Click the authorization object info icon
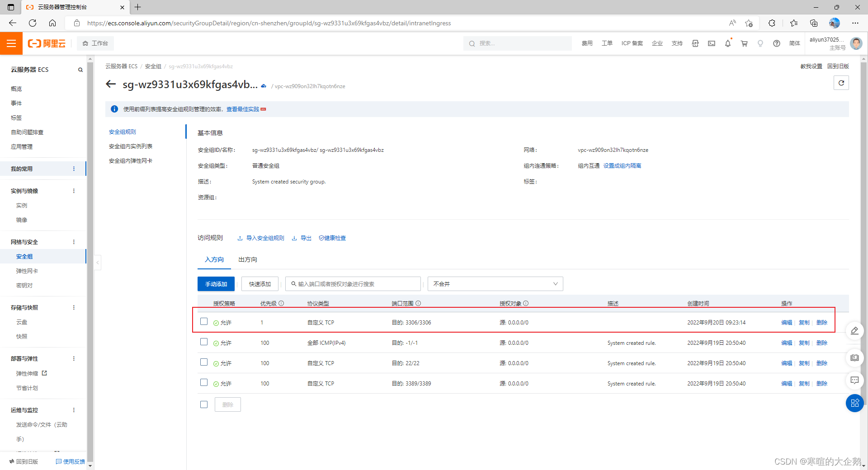868x470 pixels. pos(526,303)
